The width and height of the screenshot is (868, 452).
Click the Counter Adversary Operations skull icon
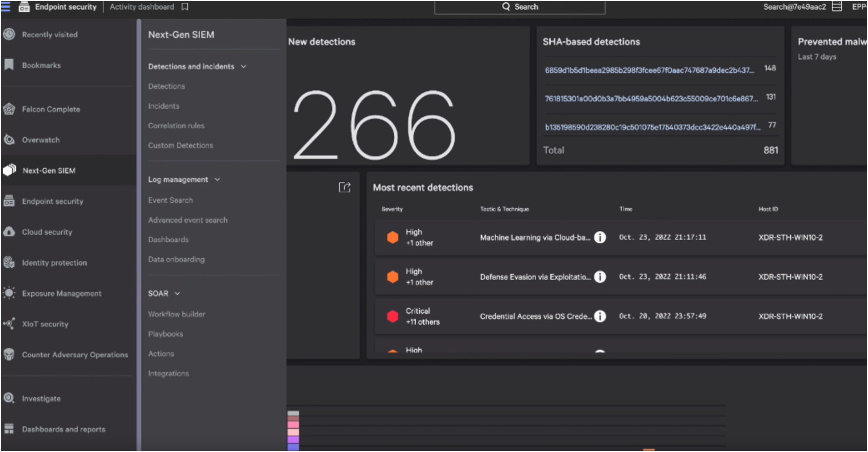click(x=9, y=354)
